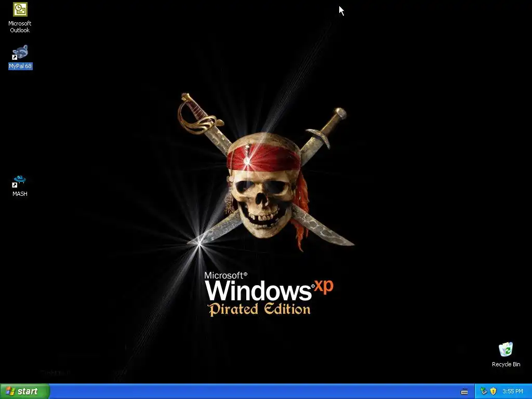Click the 3:55 PM taskbar clock
This screenshot has width=532, height=399.
pyautogui.click(x=513, y=392)
